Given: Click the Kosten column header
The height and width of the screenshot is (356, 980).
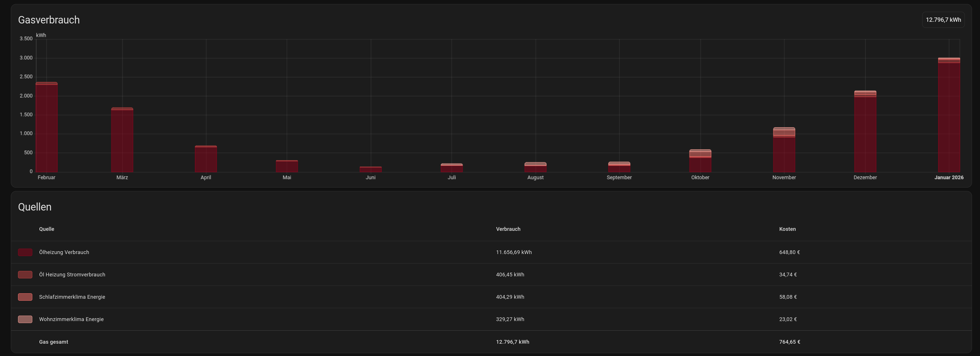Looking at the screenshot, I should 787,229.
